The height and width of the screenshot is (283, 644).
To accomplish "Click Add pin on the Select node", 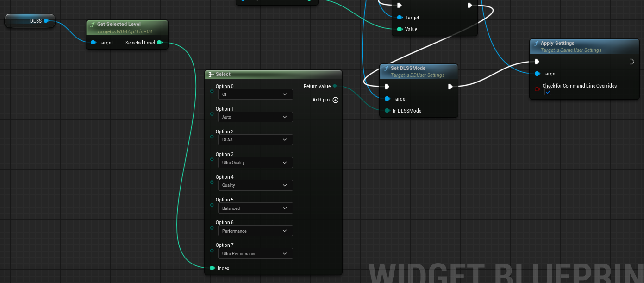I will (325, 100).
